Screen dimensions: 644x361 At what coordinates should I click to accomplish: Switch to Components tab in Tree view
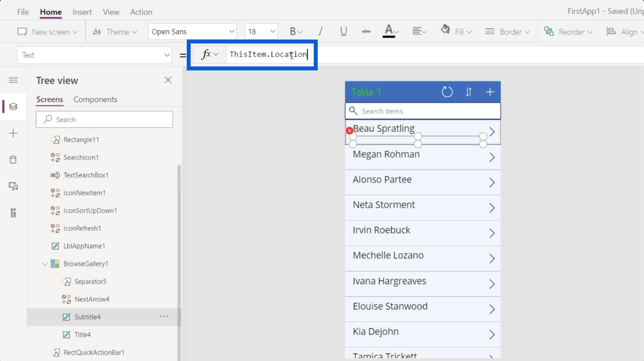[x=95, y=99]
